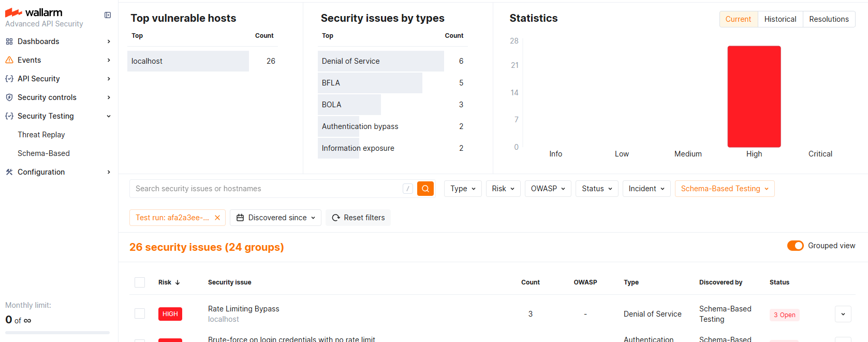Collapse the Security Testing chevron
This screenshot has width=868, height=342.
pos(109,116)
